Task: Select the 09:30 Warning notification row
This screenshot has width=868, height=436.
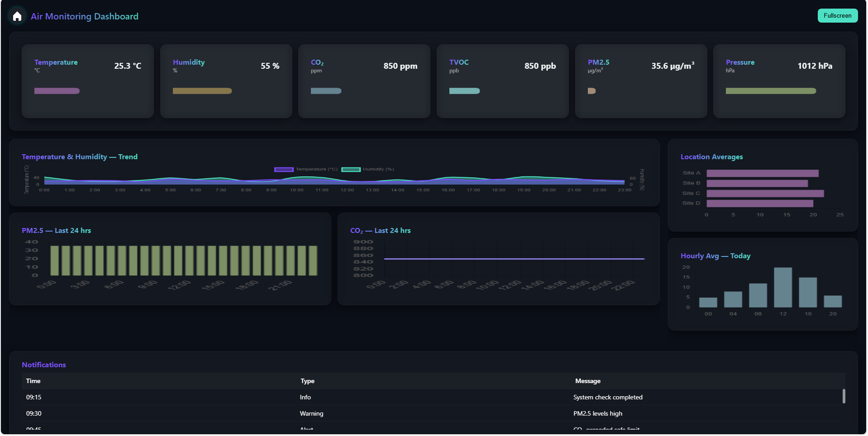Action: [311, 413]
